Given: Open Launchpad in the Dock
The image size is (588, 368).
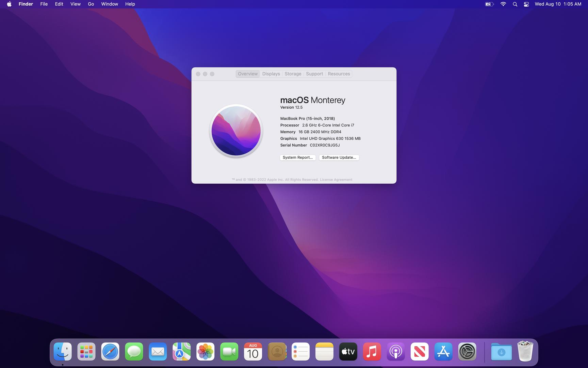Looking at the screenshot, I should [86, 352].
